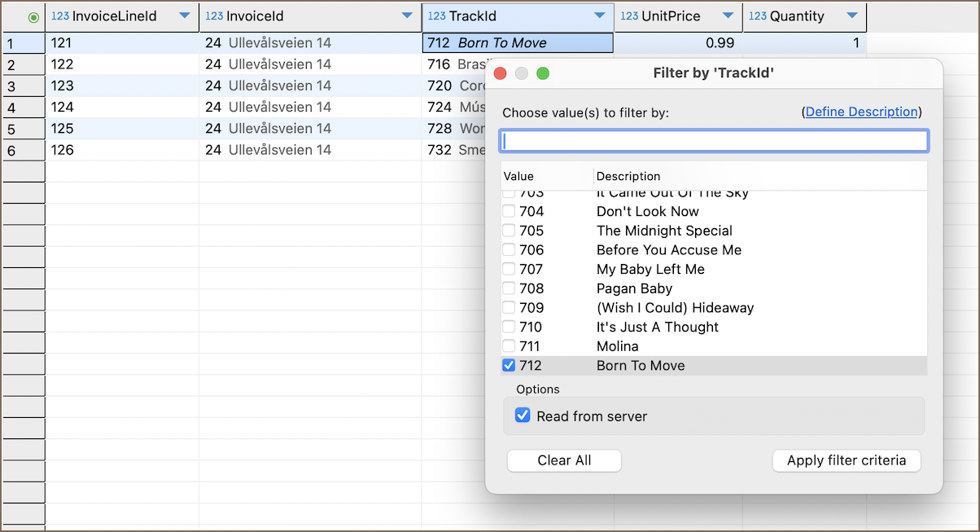Click Apply filter criteria button
This screenshot has height=532, width=980.
tap(846, 460)
